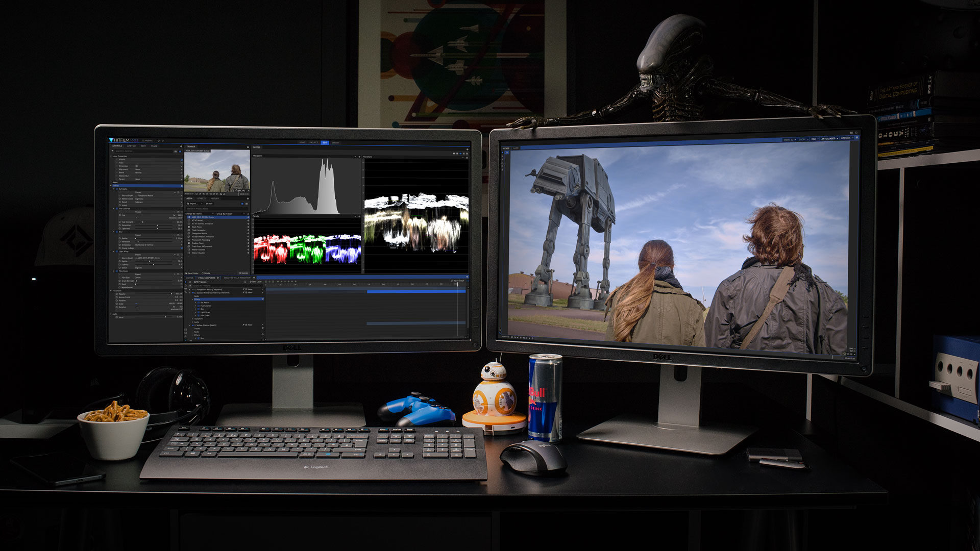980x551 pixels.
Task: Open the Dimension dropdown in Layer Properties
Action: (159, 166)
